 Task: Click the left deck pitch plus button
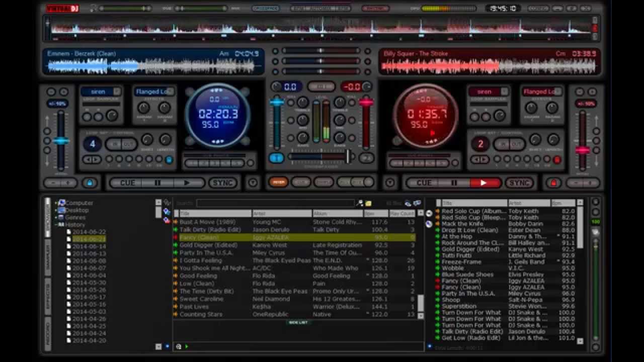pos(69,183)
